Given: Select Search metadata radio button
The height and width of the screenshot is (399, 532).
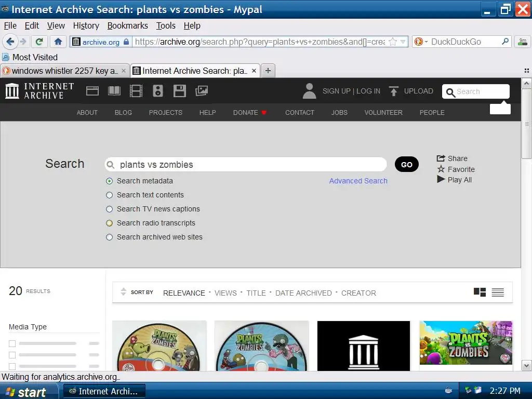Looking at the screenshot, I should [x=109, y=181].
